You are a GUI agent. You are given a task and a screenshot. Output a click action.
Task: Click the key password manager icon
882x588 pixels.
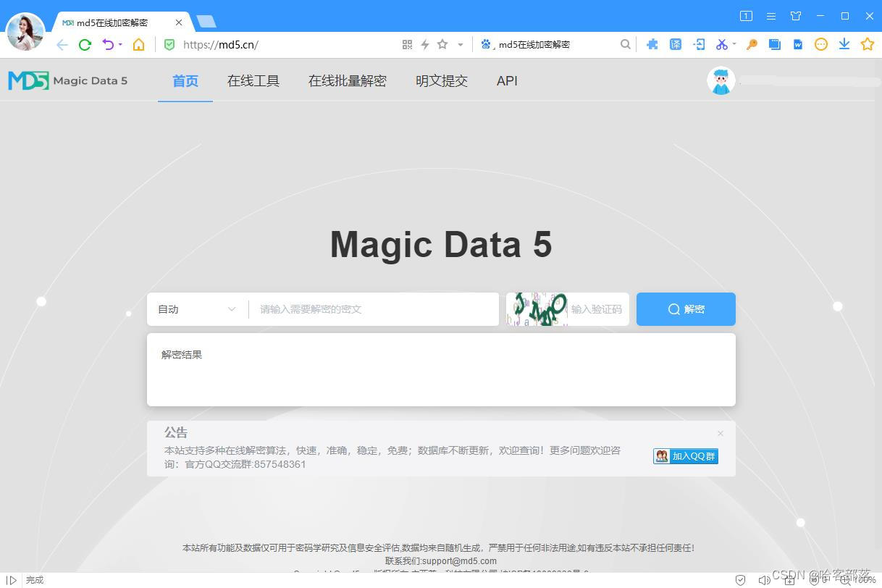coord(752,45)
